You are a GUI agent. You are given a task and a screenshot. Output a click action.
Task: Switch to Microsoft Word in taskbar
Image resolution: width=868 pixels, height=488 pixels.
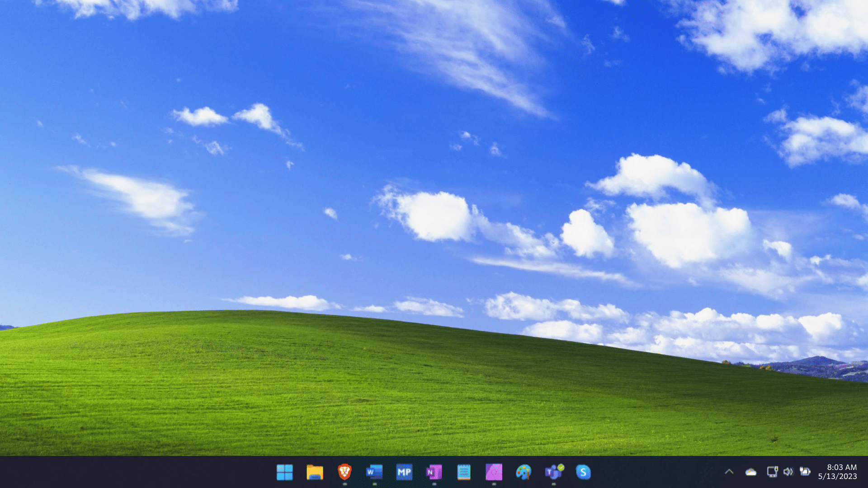tap(374, 472)
